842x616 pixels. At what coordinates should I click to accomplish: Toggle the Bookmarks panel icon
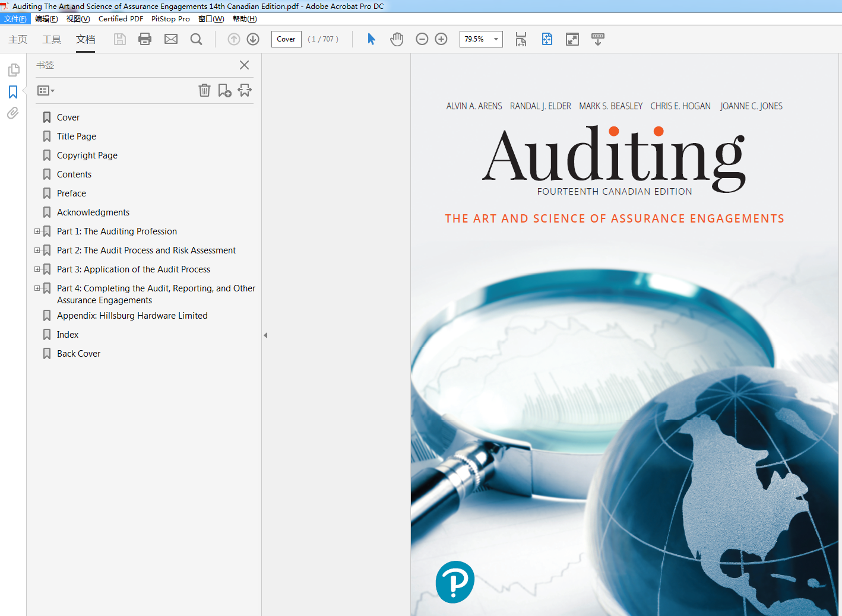pos(13,92)
